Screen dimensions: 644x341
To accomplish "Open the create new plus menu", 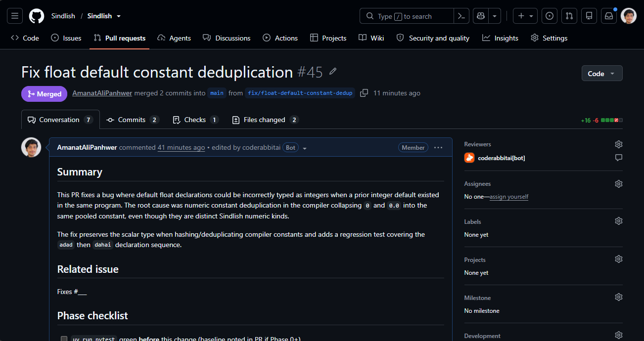I will [525, 16].
